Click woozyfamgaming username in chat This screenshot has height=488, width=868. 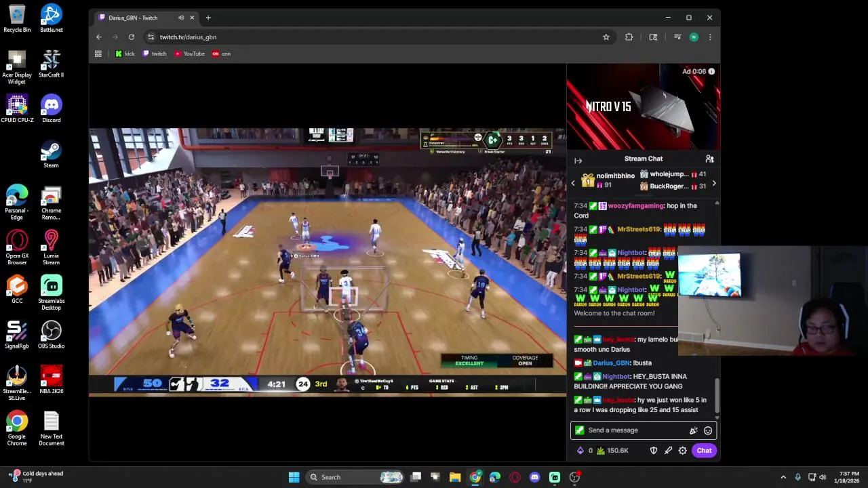coord(635,205)
